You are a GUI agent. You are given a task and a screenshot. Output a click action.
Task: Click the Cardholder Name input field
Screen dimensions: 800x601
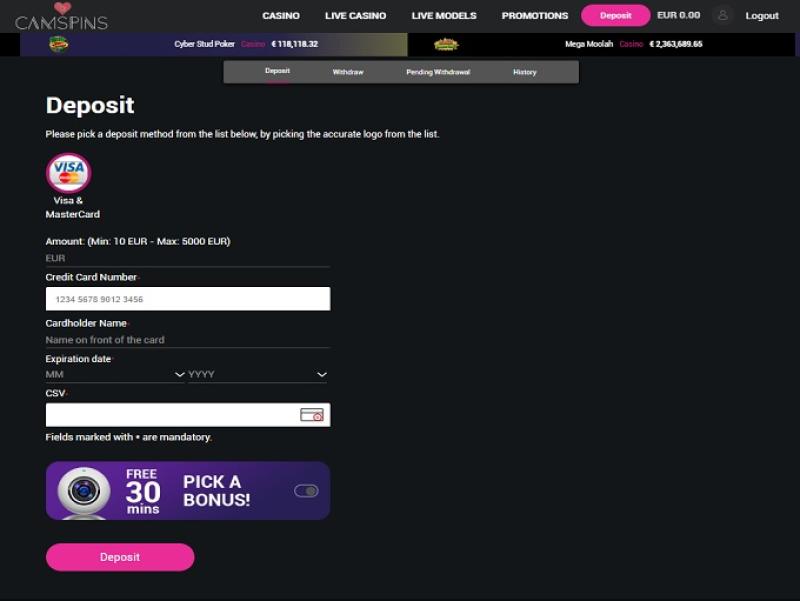coord(187,340)
